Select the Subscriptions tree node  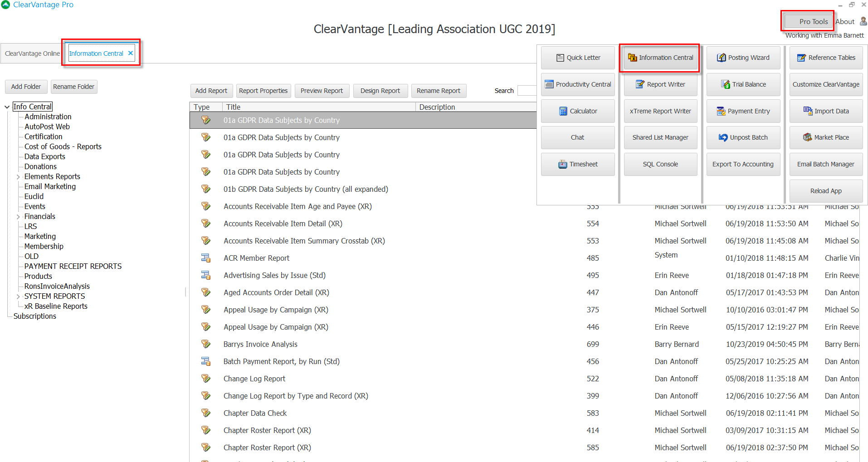click(x=35, y=316)
